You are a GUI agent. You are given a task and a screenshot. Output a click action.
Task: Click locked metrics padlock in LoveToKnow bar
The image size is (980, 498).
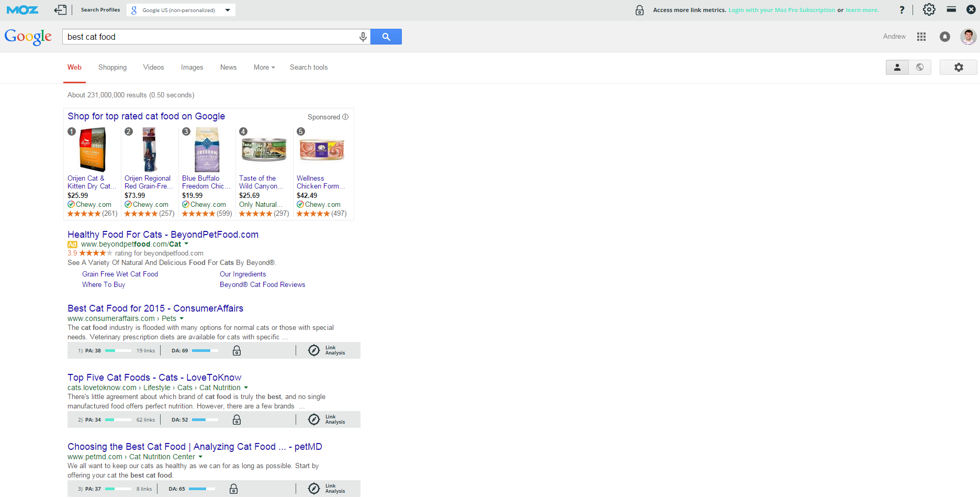pos(236,420)
